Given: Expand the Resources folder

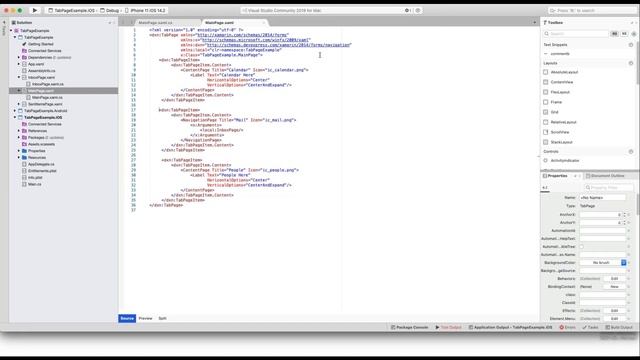Looking at the screenshot, I should [19, 158].
